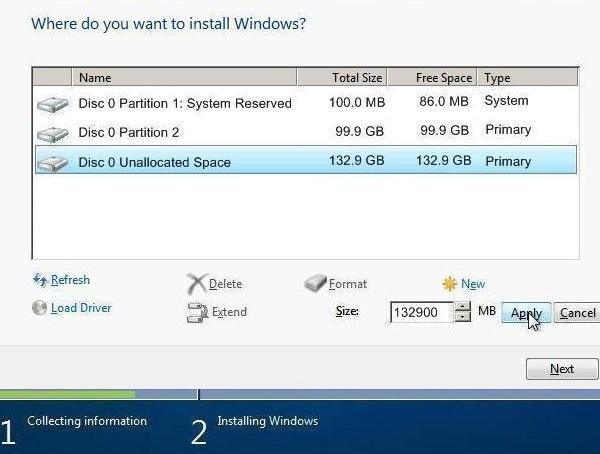Click the Load Driver disc icon
The width and height of the screenshot is (600, 454).
click(39, 308)
